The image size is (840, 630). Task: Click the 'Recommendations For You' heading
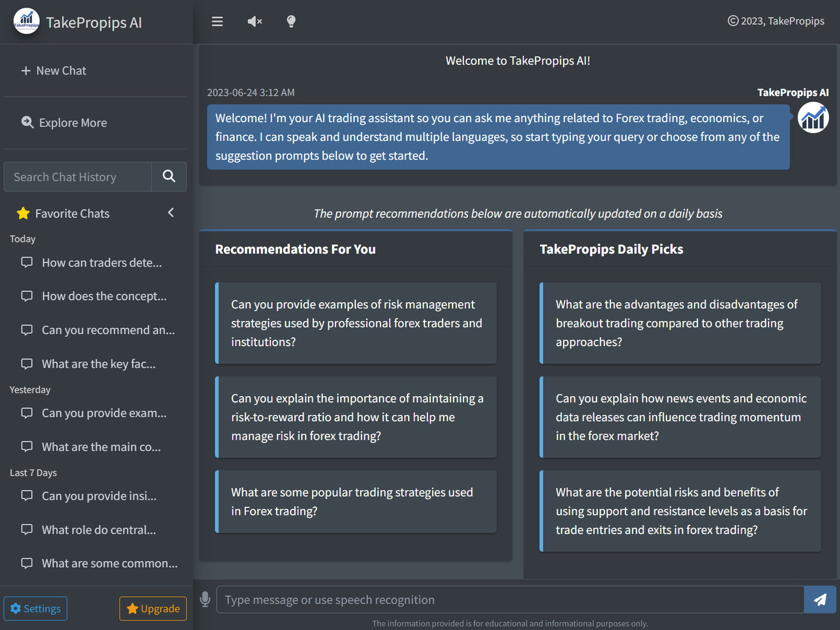[295, 249]
